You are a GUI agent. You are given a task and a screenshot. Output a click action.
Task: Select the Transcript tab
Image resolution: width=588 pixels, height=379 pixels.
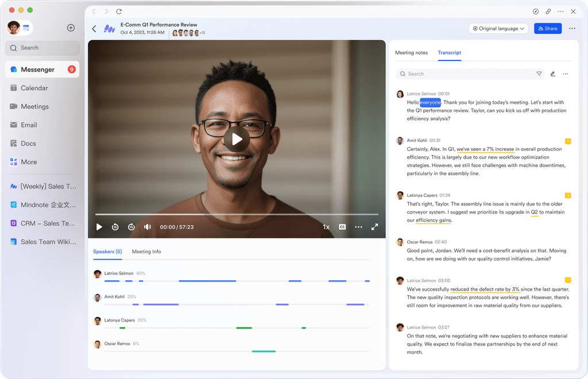(449, 53)
